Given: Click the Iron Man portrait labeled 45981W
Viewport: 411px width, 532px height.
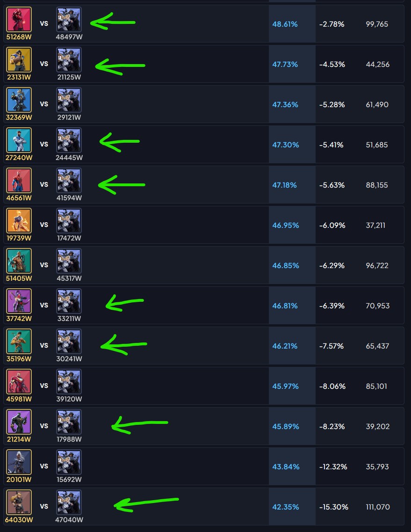Looking at the screenshot, I should 19,382.
